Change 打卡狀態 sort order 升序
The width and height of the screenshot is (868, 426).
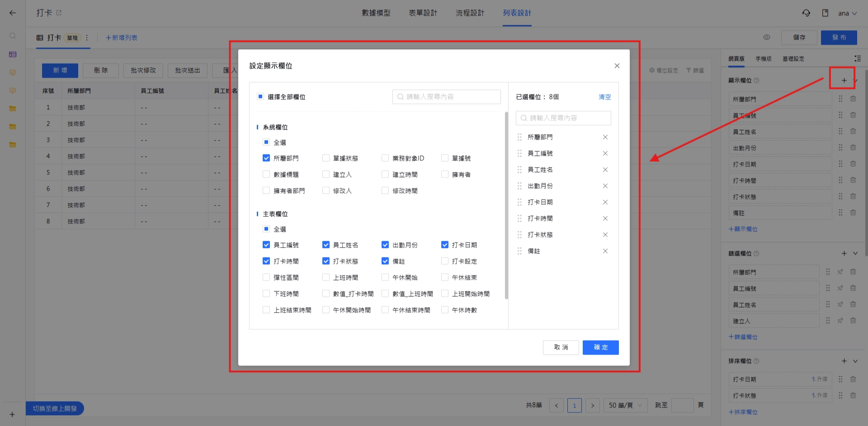click(820, 396)
